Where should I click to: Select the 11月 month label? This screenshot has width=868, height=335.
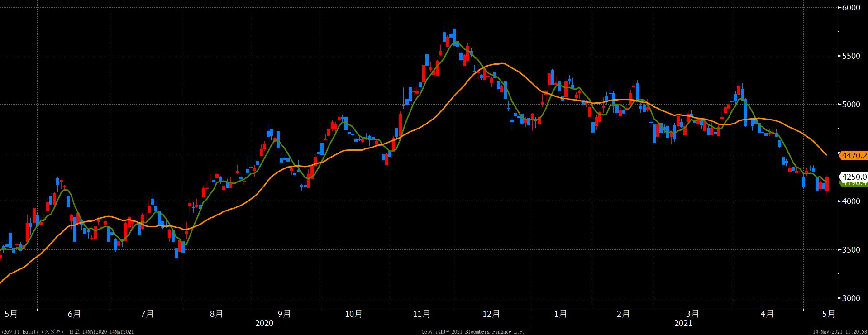[x=421, y=314]
